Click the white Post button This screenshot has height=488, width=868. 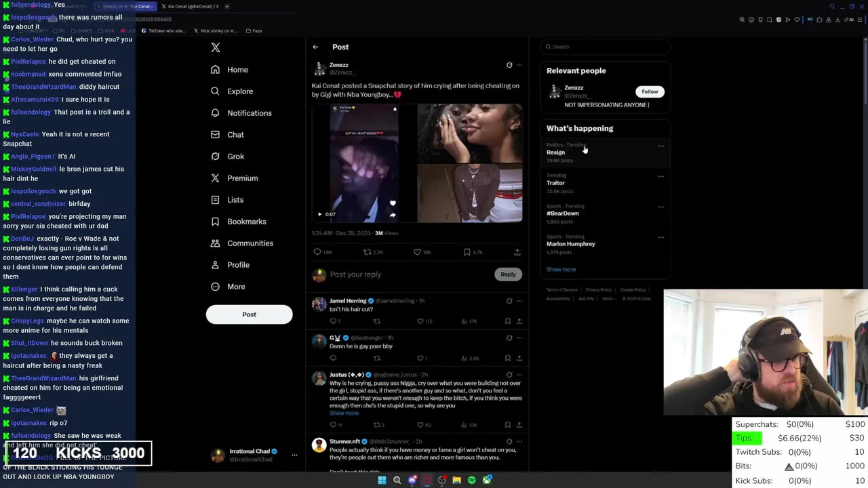tap(249, 314)
